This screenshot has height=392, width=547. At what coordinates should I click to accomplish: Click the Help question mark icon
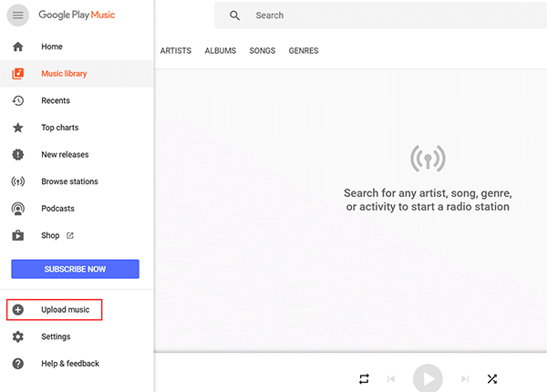[18, 364]
